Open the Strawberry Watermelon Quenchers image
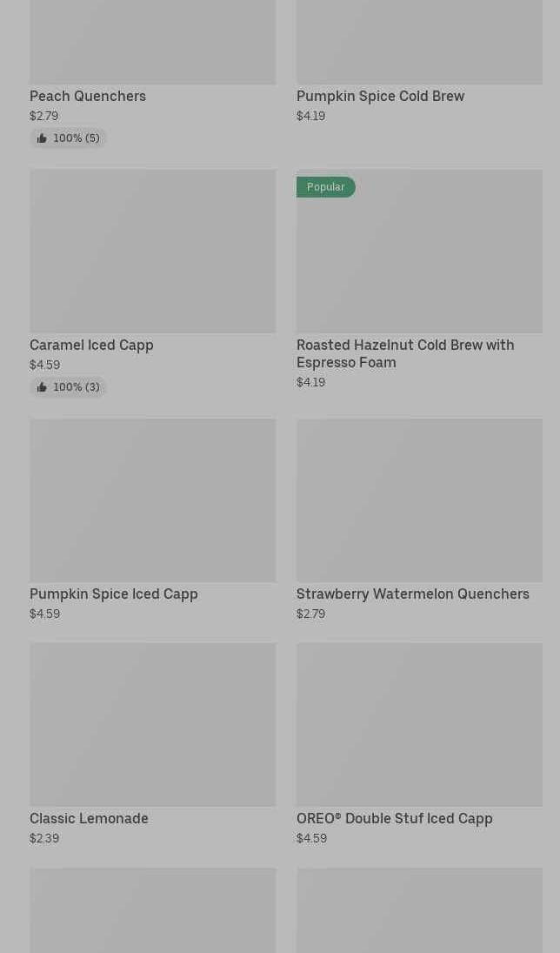 pos(419,500)
